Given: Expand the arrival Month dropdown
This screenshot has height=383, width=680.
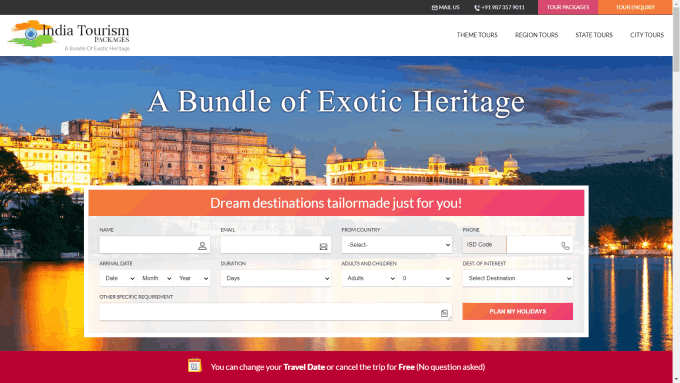Looking at the screenshot, I should [154, 278].
